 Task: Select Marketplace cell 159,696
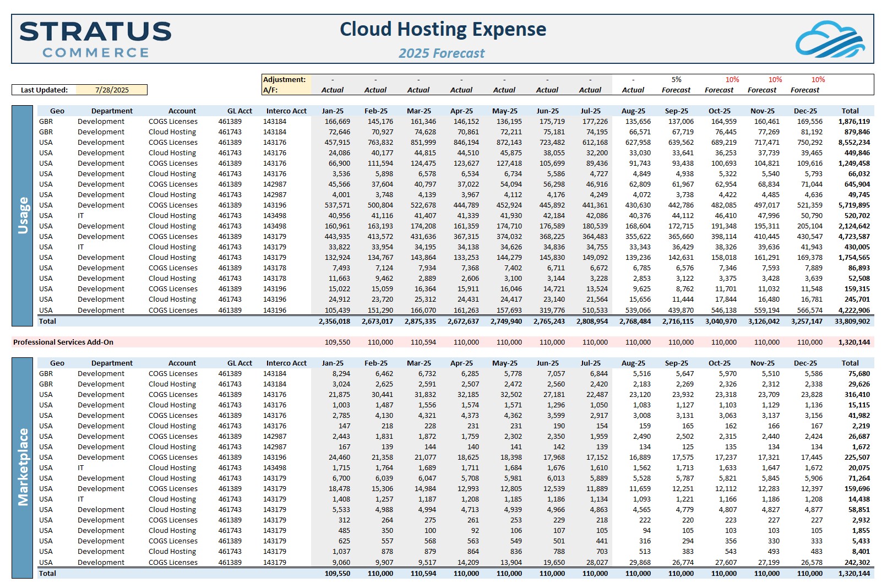[x=857, y=488]
